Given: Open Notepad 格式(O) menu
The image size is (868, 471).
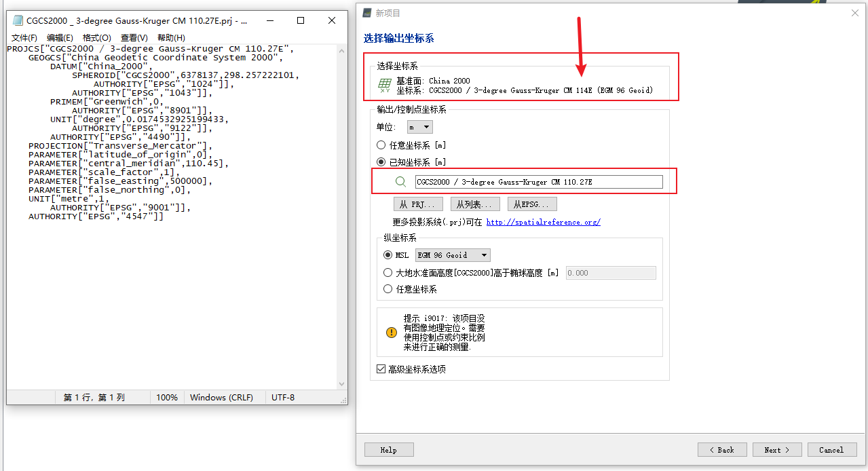Looking at the screenshot, I should coord(96,38).
